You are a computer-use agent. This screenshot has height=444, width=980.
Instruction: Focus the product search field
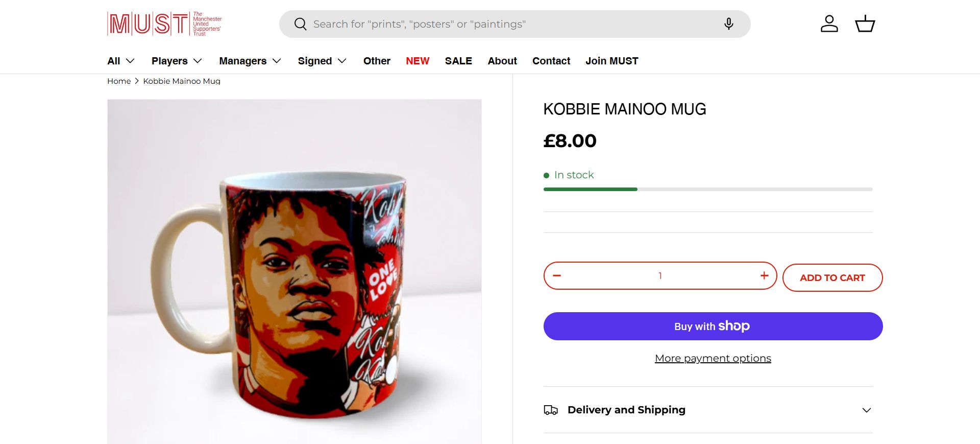pos(510,24)
